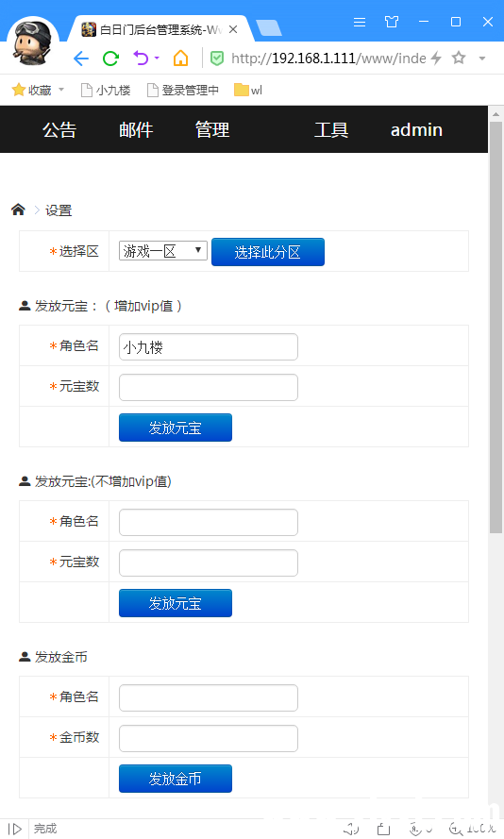The image size is (504, 839).
Task: Click the 发放金币 button
Action: (x=176, y=779)
